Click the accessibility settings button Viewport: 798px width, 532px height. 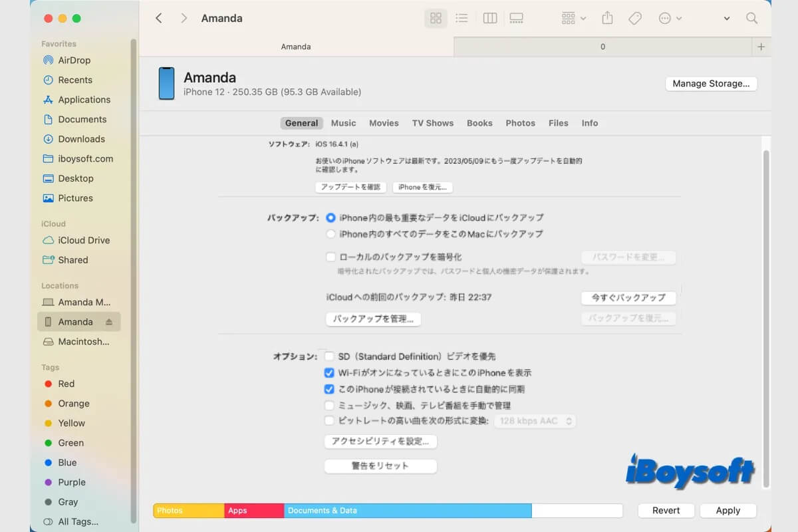[x=380, y=442]
